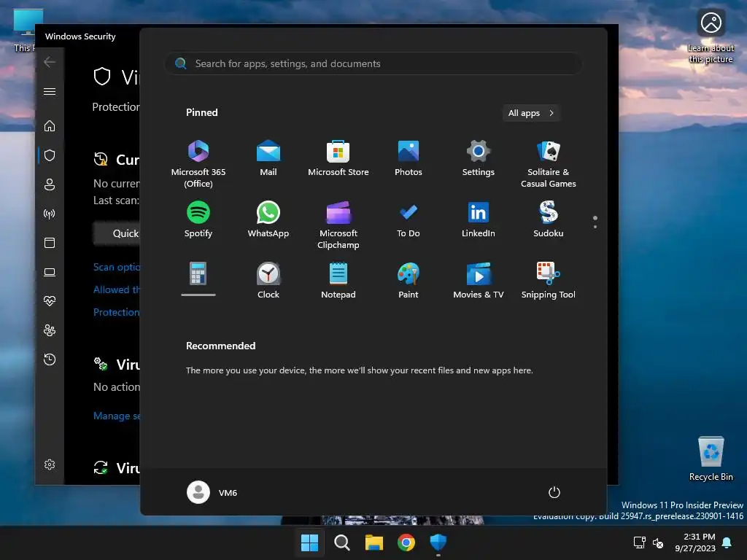
Task: Open the Calculator pinned app
Action: point(198,279)
